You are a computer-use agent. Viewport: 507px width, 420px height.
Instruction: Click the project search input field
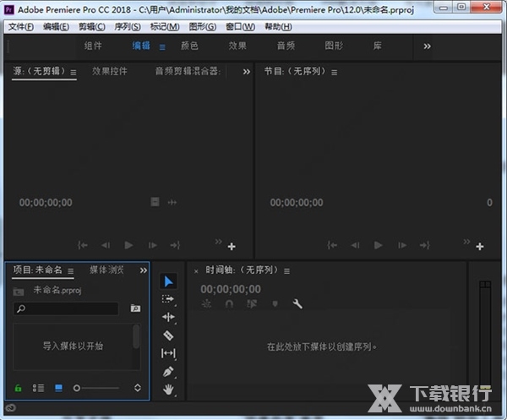[x=66, y=308]
